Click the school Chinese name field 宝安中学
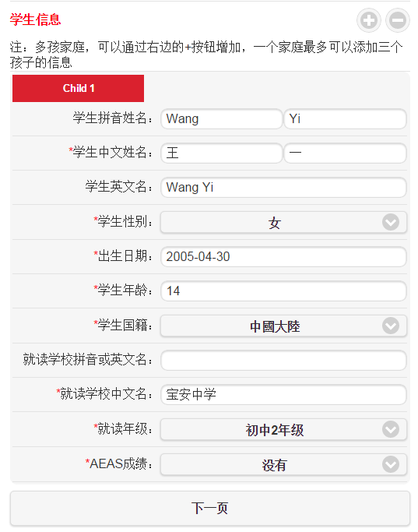The image size is (418, 532). tap(283, 394)
